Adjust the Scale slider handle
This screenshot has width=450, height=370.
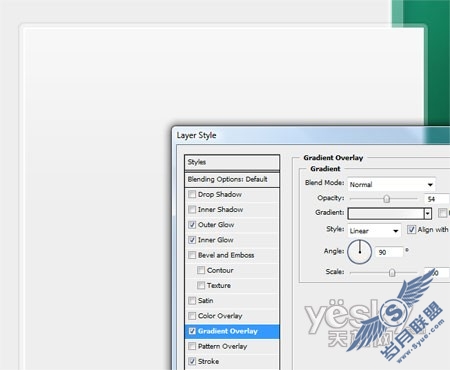pyautogui.click(x=392, y=273)
